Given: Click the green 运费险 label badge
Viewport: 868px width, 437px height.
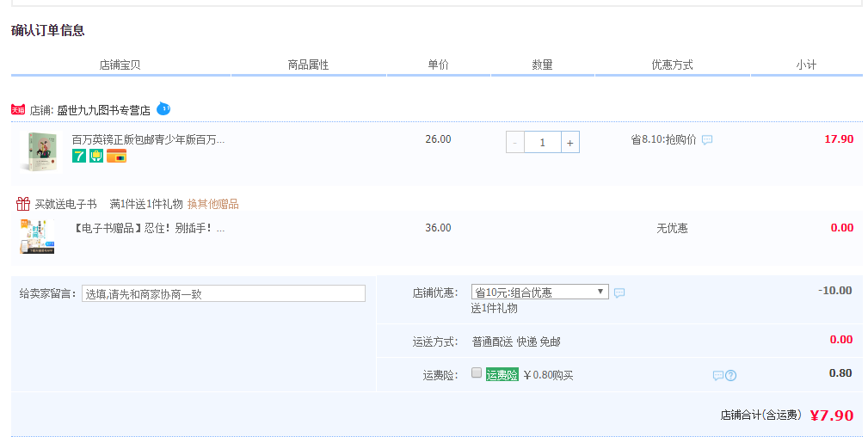Looking at the screenshot, I should click(502, 375).
